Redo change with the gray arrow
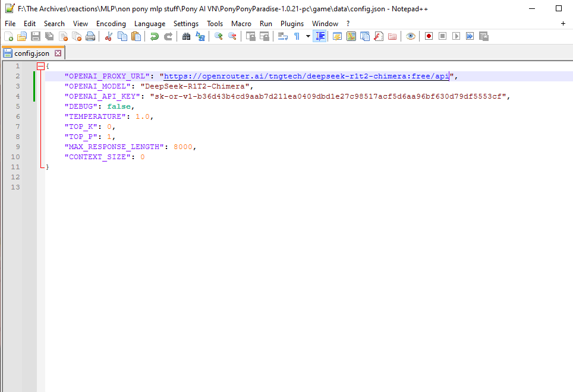This screenshot has height=392, width=573. [168, 36]
